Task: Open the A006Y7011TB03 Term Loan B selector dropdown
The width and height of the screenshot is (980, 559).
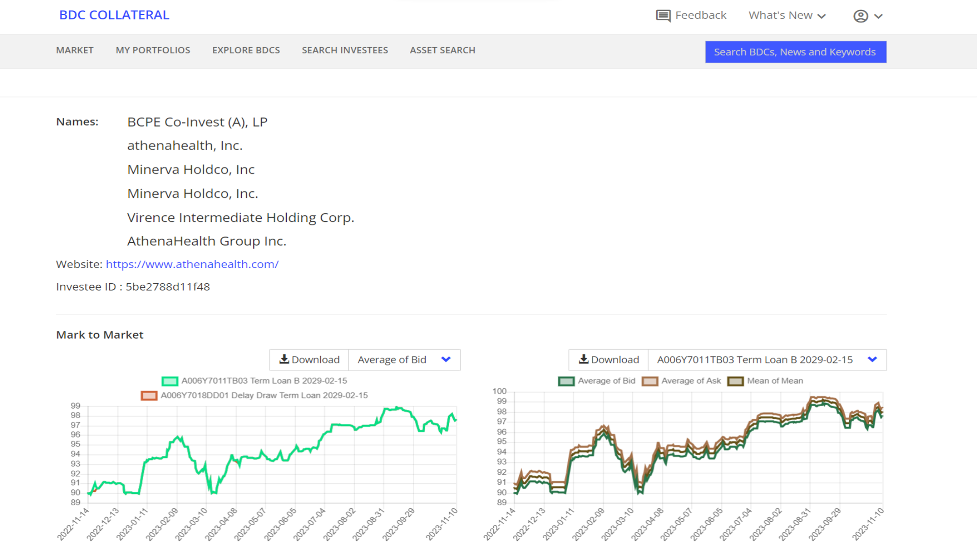Action: (x=767, y=359)
